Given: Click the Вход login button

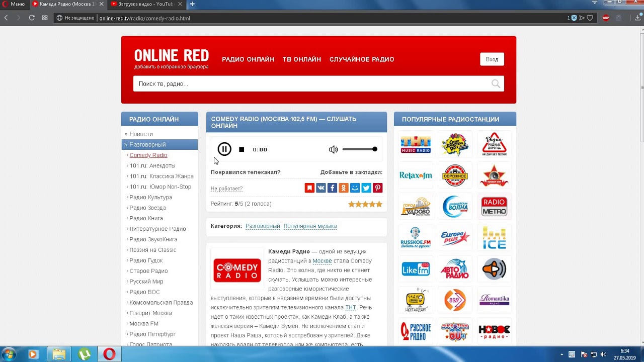Looking at the screenshot, I should pyautogui.click(x=492, y=59).
